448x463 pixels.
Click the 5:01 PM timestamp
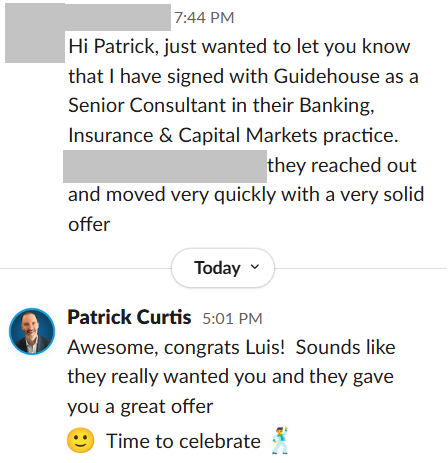click(232, 319)
